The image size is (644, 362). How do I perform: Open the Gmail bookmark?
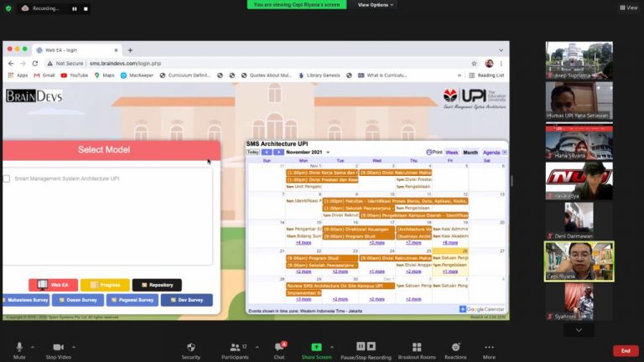coord(44,75)
